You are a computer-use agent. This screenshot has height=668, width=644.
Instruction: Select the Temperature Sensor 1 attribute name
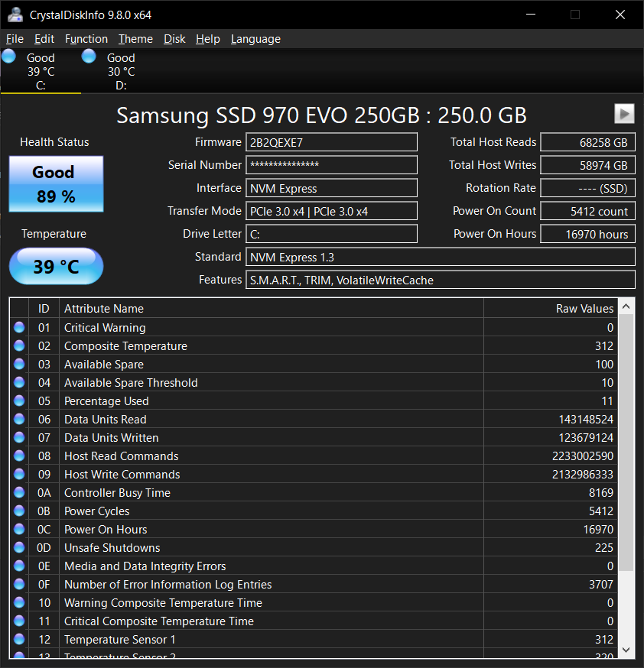[x=120, y=640]
